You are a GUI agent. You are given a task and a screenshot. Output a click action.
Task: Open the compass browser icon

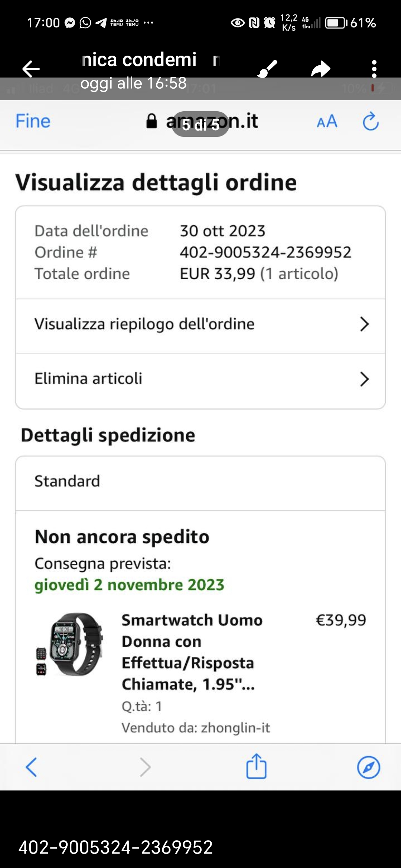[368, 767]
